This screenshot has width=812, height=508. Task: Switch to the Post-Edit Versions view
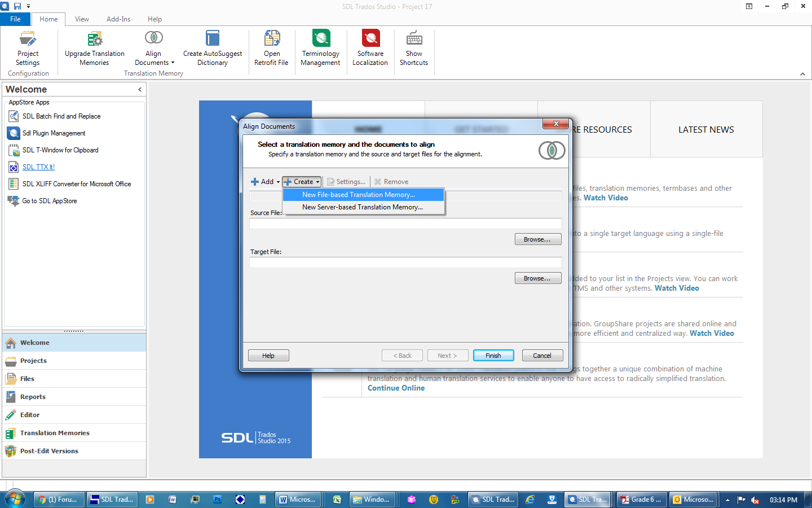coord(74,451)
